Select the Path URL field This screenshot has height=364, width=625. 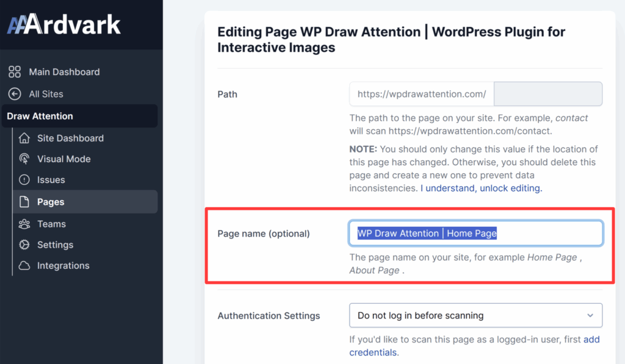click(x=420, y=94)
